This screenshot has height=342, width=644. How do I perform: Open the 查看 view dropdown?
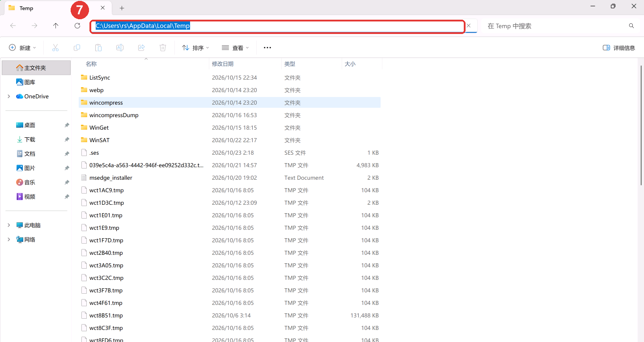(235, 48)
